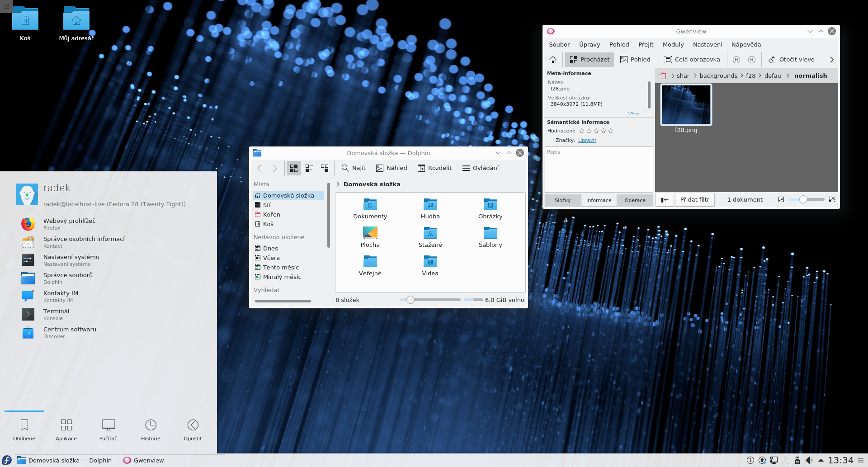Open the Ovládání control menu
The image size is (868, 467).
tap(481, 168)
